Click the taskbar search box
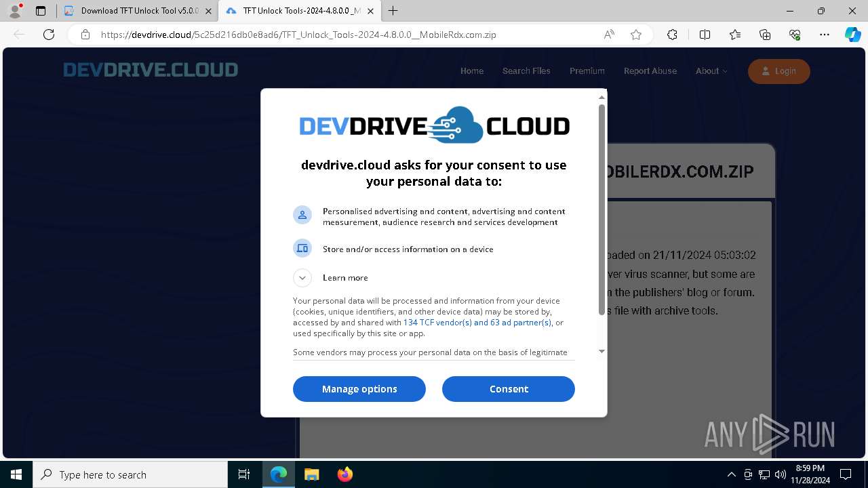Image resolution: width=868 pixels, height=488 pixels. (x=130, y=474)
